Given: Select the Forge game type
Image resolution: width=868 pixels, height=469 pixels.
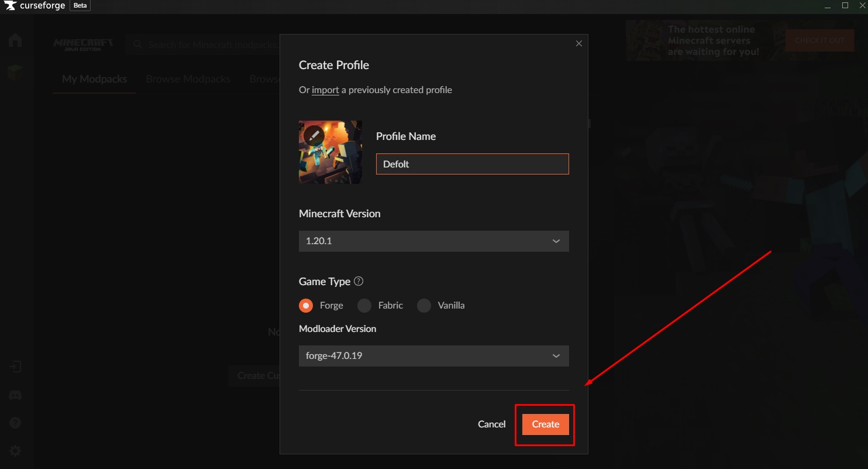Looking at the screenshot, I should tap(306, 306).
